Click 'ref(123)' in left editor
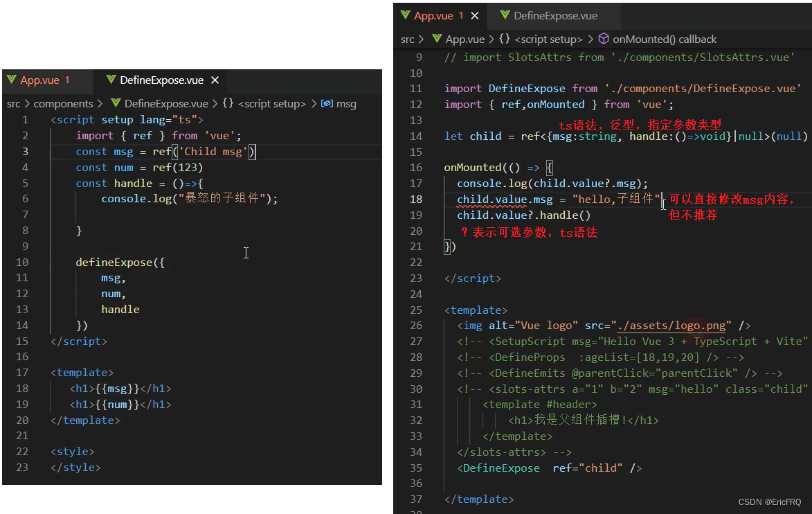This screenshot has width=812, height=514. point(178,168)
